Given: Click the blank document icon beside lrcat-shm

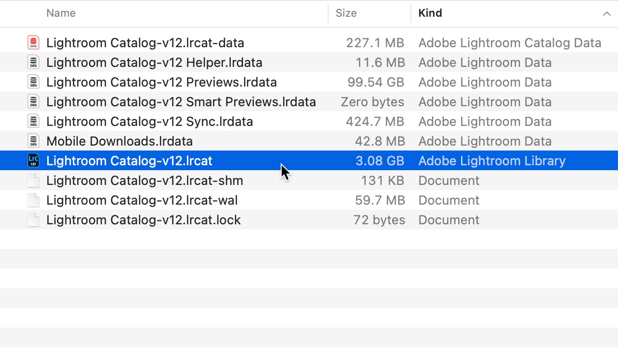Looking at the screenshot, I should click(x=33, y=180).
